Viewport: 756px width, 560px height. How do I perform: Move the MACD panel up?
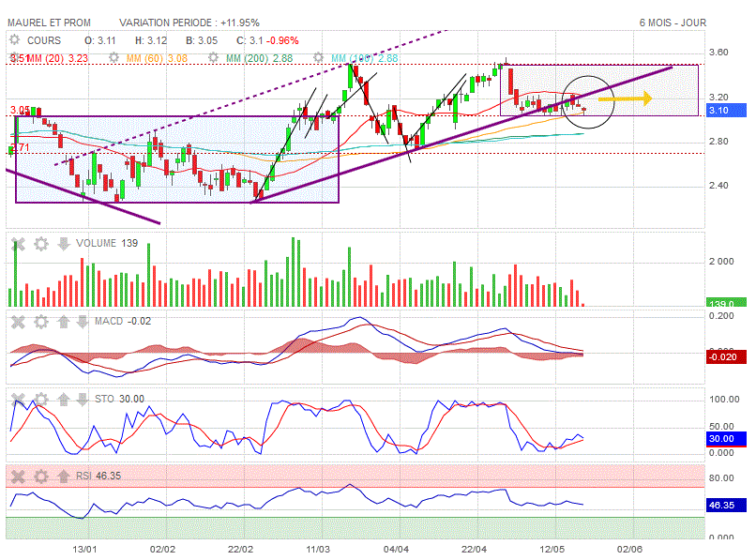pyautogui.click(x=63, y=322)
